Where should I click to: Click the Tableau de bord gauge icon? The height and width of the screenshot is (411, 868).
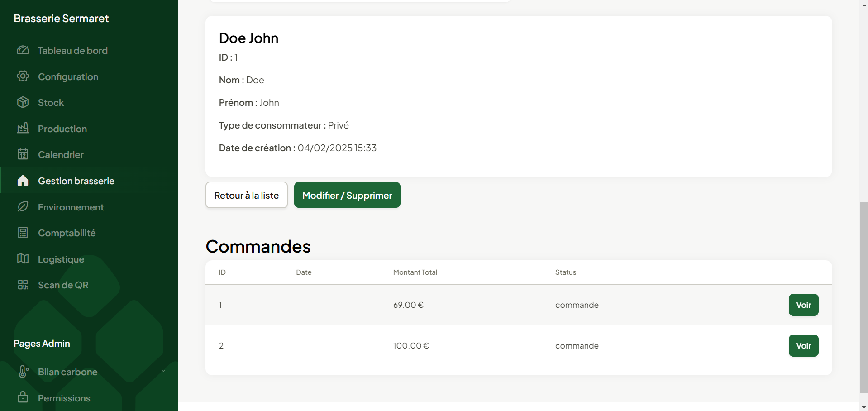pyautogui.click(x=23, y=50)
